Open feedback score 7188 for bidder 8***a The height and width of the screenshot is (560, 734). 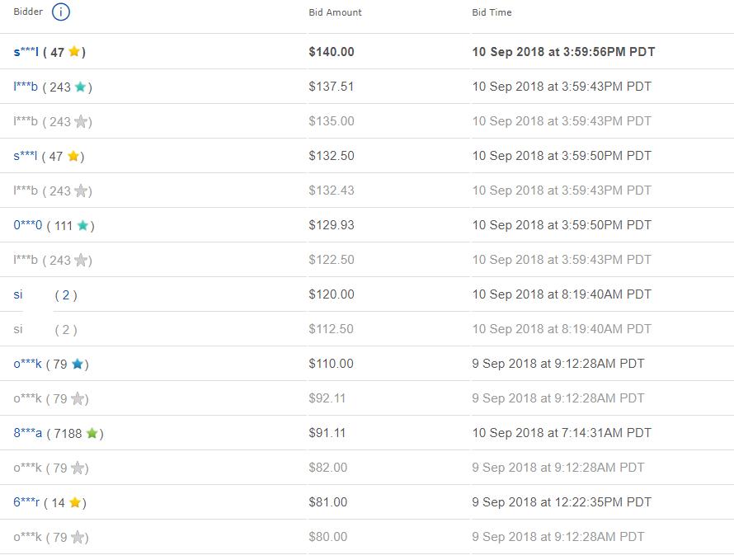pos(68,433)
